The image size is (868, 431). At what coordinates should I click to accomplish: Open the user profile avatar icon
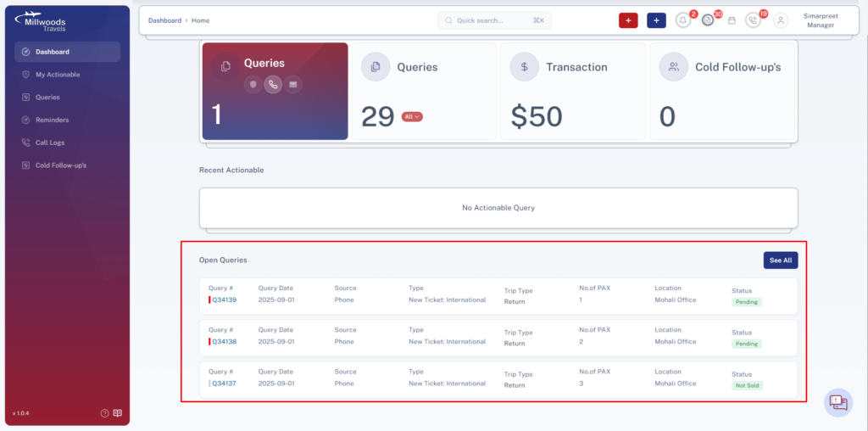click(781, 20)
